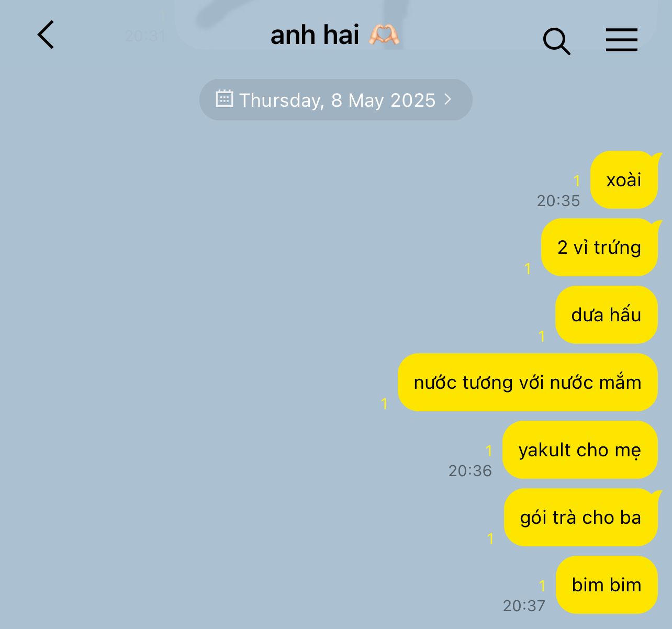Click the 20:37 timestamp

(524, 606)
